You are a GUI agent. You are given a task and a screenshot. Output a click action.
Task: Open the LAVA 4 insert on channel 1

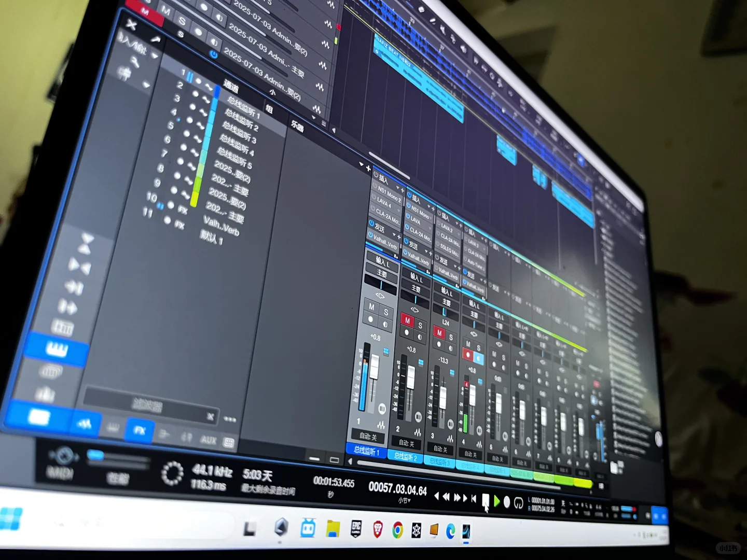coord(384,203)
